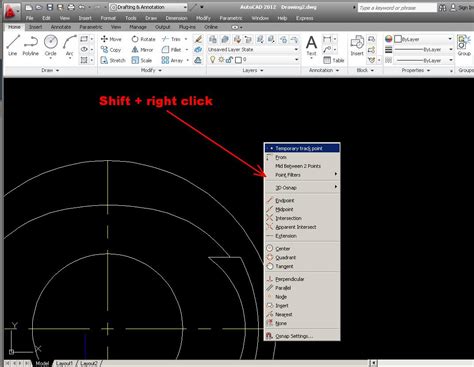Select the Polyline tool

click(30, 45)
